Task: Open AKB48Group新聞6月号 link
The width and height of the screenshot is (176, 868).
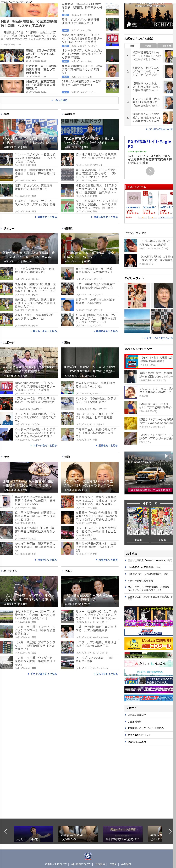Action: tap(144, 567)
